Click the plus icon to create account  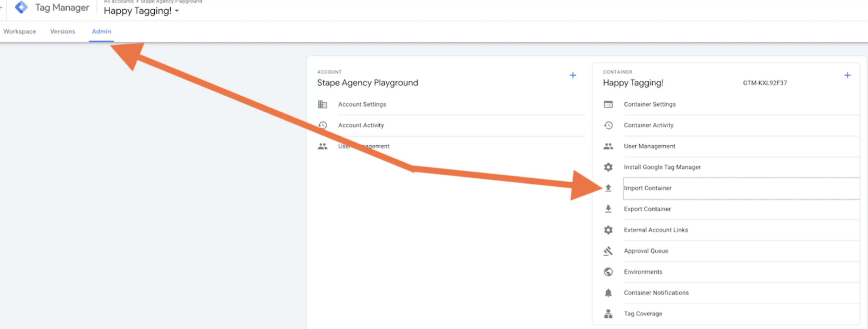point(573,75)
